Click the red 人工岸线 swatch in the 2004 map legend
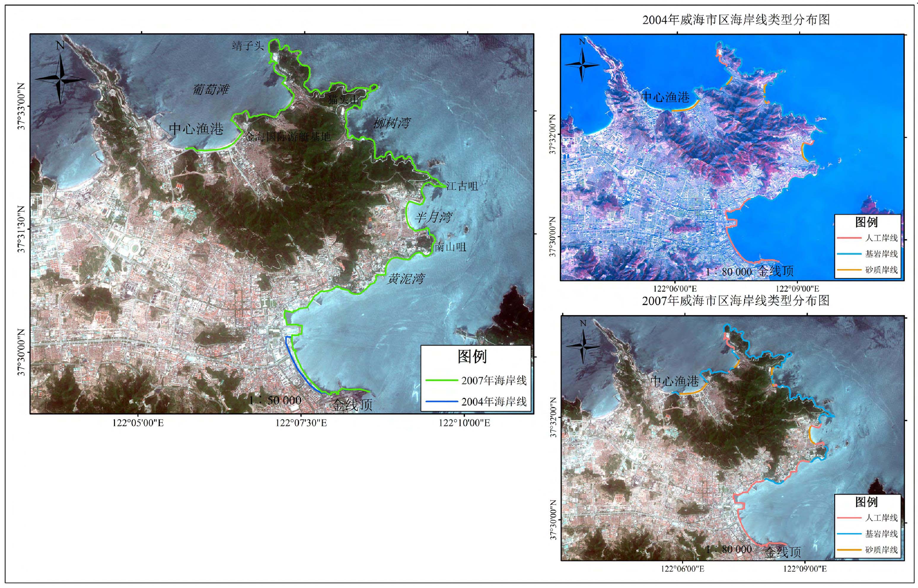 point(849,238)
